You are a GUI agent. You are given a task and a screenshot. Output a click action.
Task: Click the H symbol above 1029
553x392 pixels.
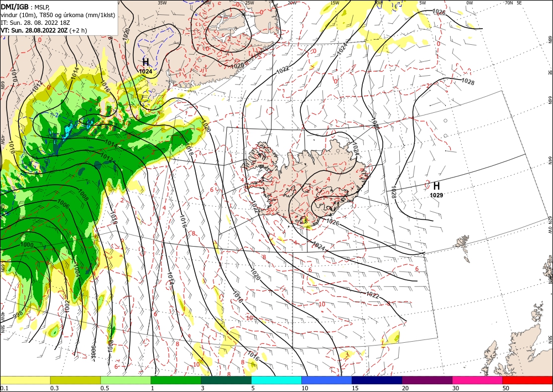(436, 186)
